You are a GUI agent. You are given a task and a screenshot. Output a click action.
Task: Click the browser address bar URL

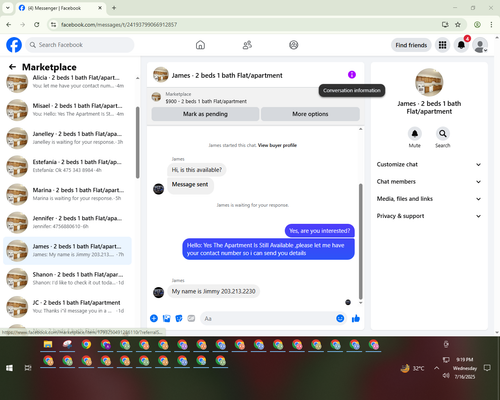pos(119,25)
